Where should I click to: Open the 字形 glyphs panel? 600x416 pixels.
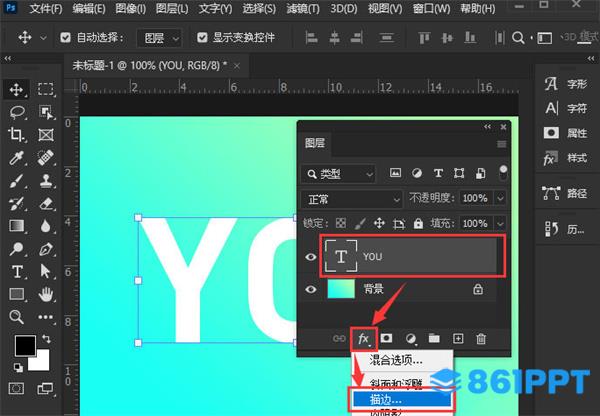tap(566, 83)
